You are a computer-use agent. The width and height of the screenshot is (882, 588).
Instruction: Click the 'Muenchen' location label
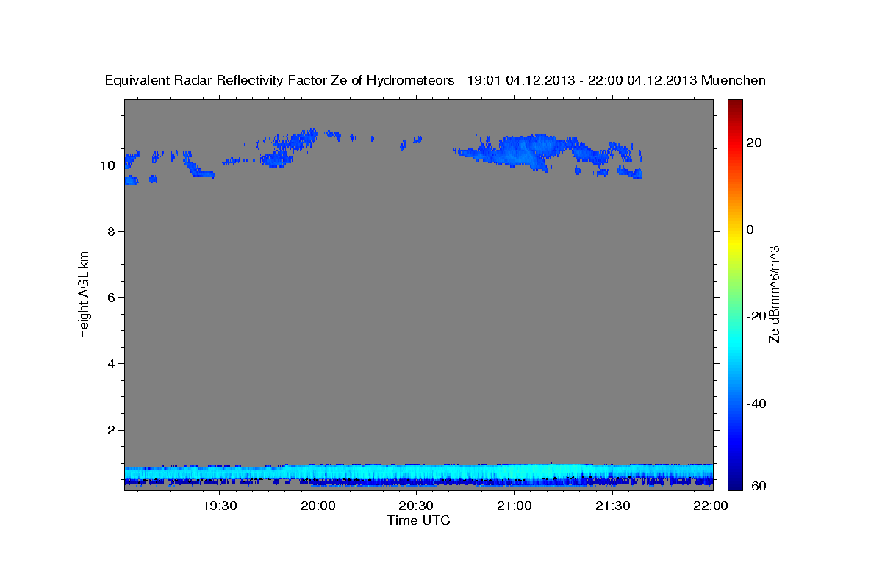(x=734, y=80)
